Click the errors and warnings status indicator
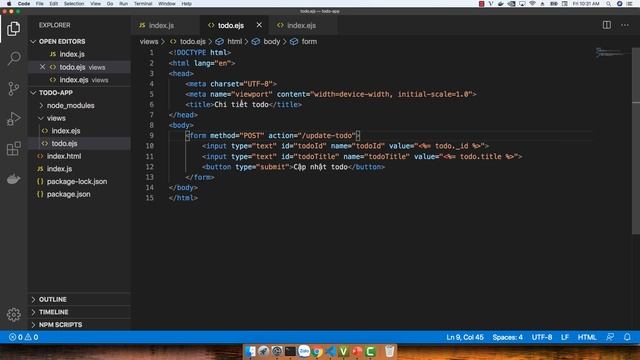Viewport: 640px width, 360px height. pyautogui.click(x=24, y=337)
